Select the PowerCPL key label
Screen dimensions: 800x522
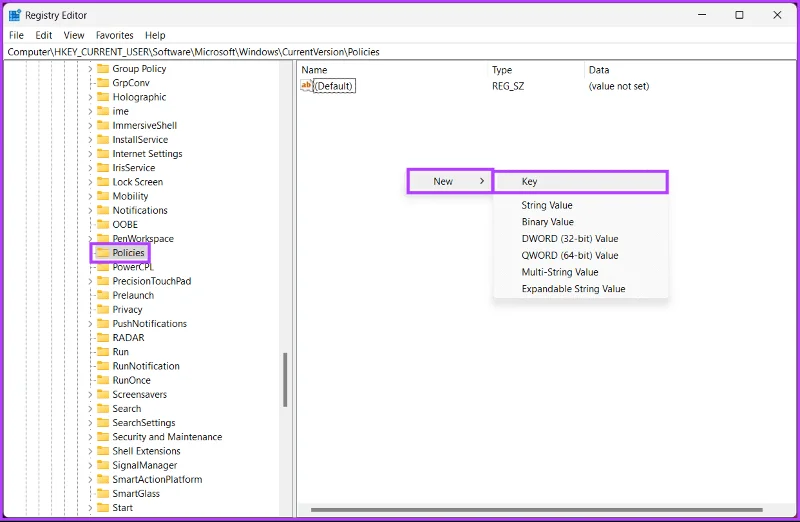[133, 267]
